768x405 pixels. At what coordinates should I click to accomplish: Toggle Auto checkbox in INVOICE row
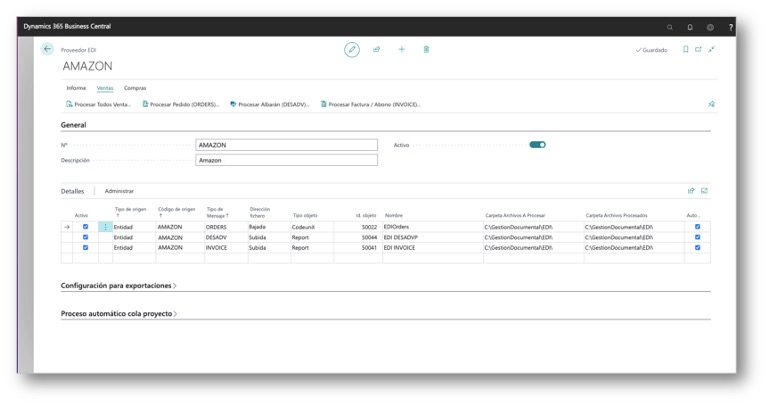(697, 247)
